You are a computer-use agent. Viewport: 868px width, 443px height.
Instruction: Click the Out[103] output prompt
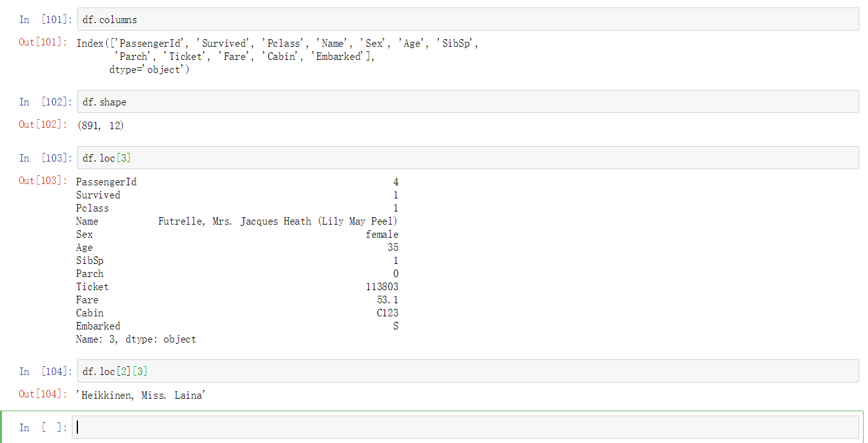tap(43, 180)
